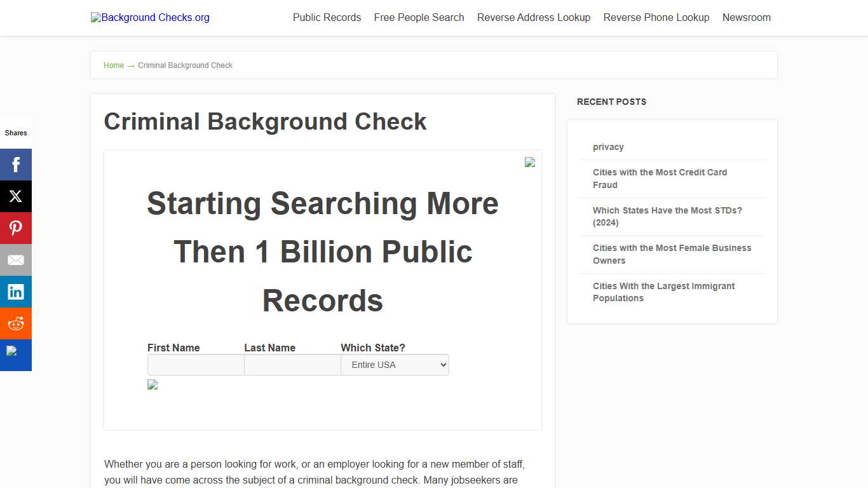Viewport: 868px width, 488px height.
Task: Share the page on Facebook
Action: click(x=16, y=164)
